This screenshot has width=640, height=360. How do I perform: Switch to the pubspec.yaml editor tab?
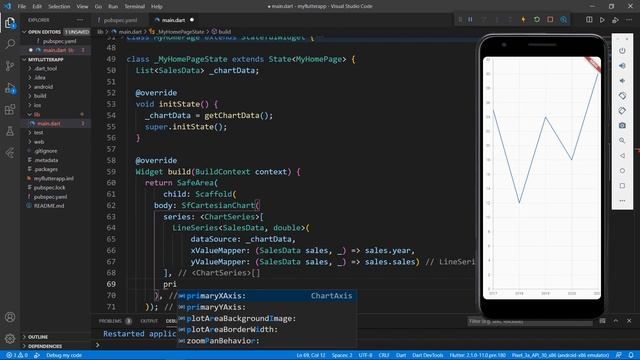(x=119, y=20)
